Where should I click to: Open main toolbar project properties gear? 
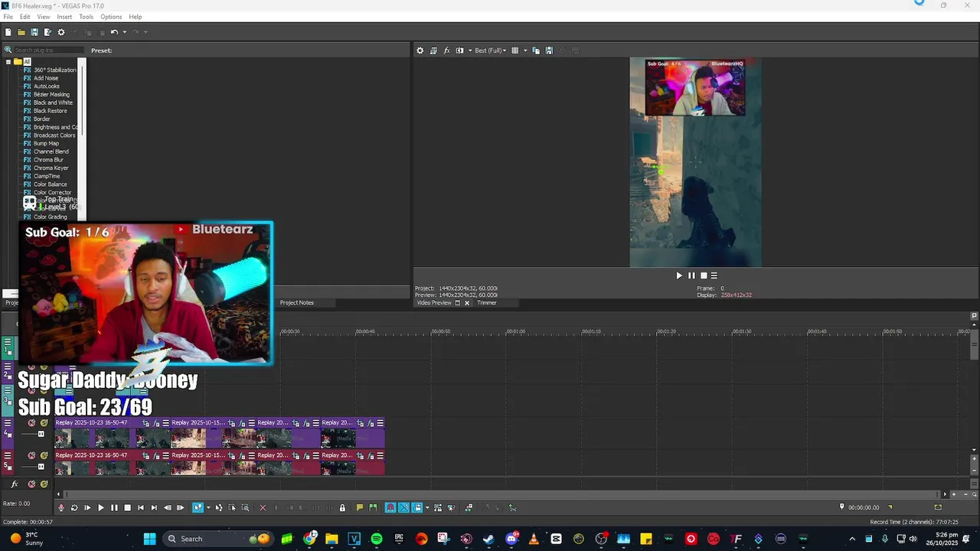61,32
